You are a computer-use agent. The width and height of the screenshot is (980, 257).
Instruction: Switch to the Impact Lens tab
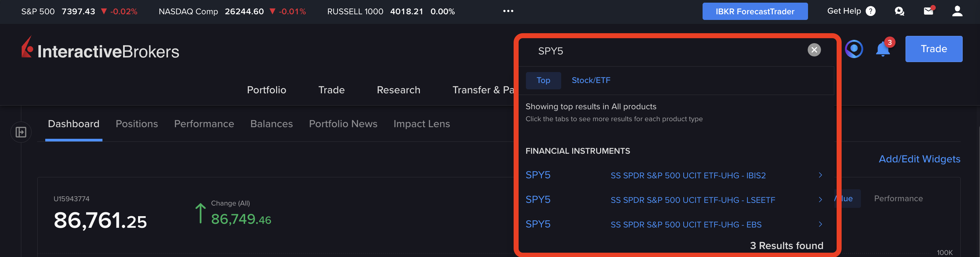coord(421,124)
